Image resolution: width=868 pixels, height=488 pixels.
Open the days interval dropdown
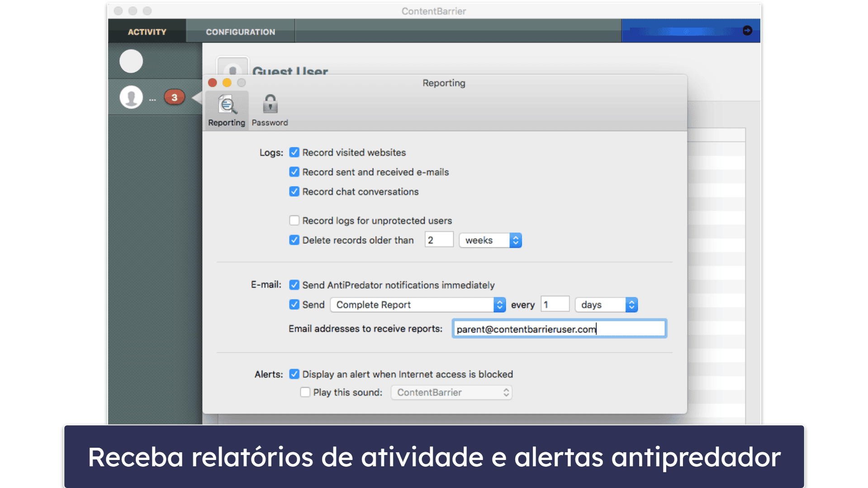click(x=606, y=305)
